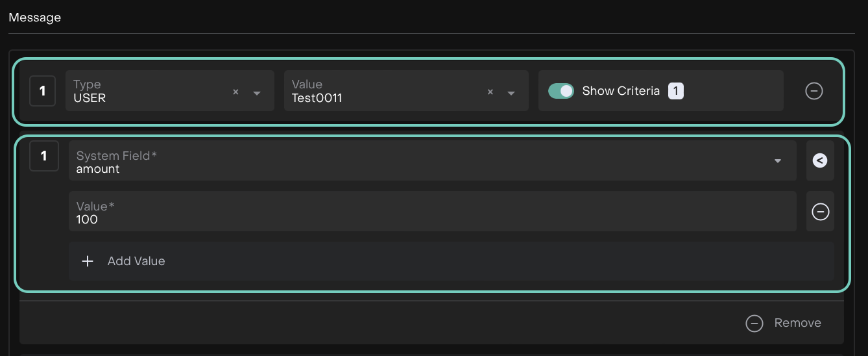Toggle the Show Criteria switch off

tap(561, 91)
